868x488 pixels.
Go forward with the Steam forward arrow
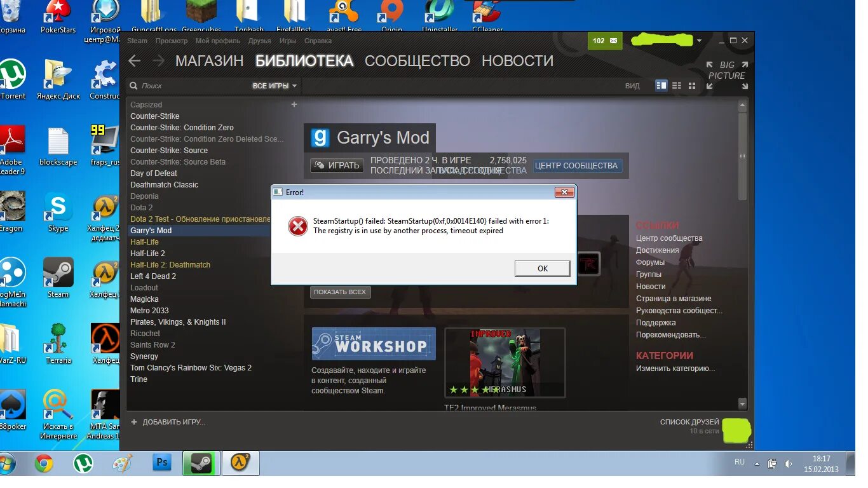(158, 61)
